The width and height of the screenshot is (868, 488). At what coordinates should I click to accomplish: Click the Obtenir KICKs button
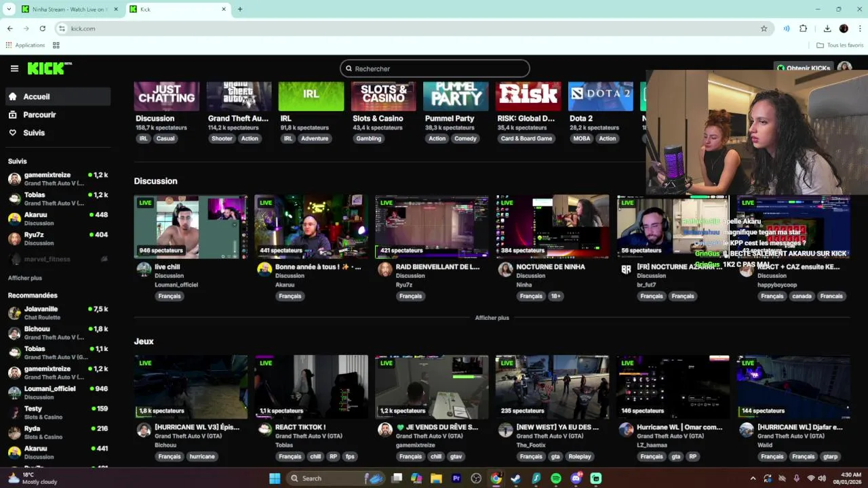coord(804,68)
